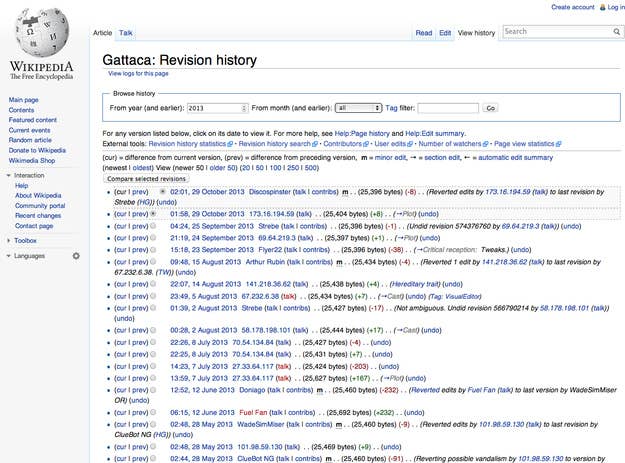This screenshot has height=463, width=625.
Task: Click Compare selected revisions button
Action: [146, 179]
